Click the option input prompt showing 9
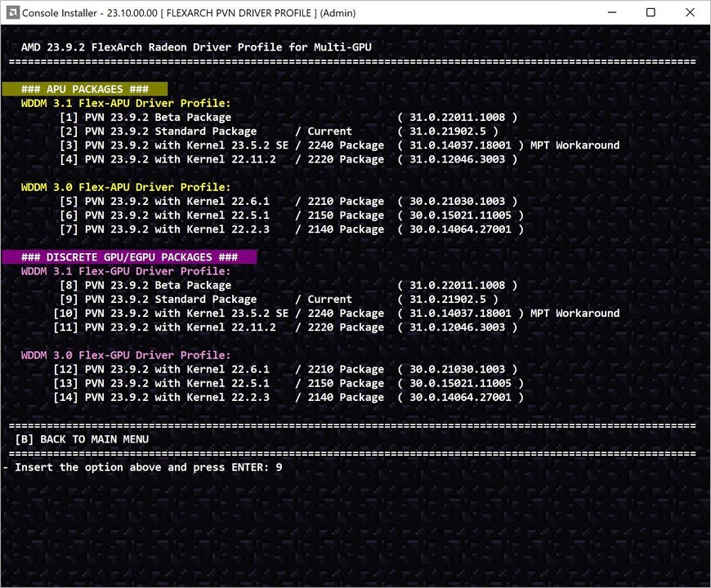Viewport: 711px width, 588px height. point(147,467)
